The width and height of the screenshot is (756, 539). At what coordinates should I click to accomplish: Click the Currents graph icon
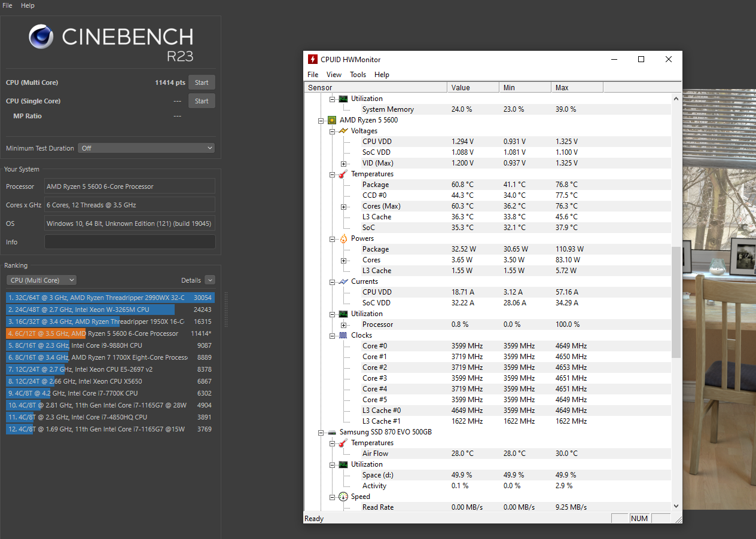point(343,281)
